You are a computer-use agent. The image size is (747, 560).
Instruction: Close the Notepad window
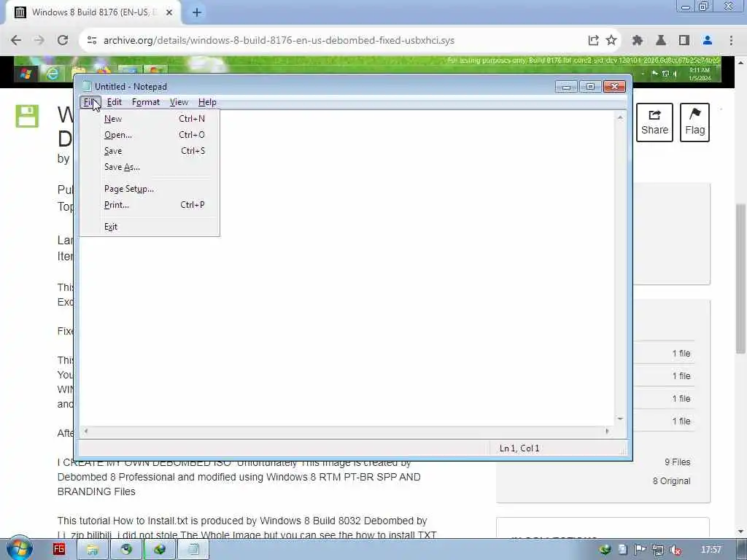click(614, 86)
